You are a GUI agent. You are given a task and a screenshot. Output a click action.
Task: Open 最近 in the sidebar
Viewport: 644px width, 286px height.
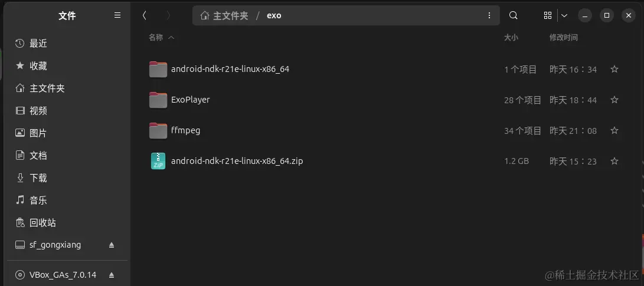tap(38, 44)
